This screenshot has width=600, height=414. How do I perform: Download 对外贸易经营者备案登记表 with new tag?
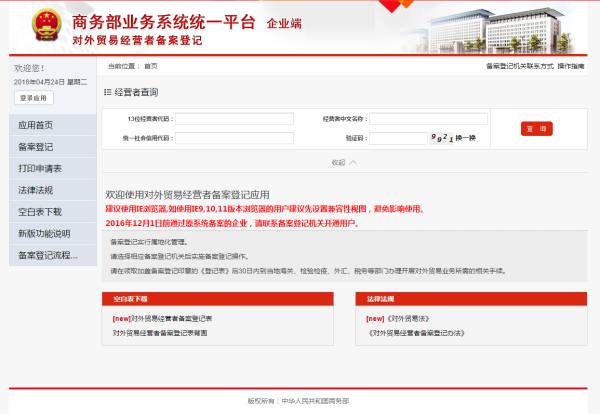tap(162, 318)
